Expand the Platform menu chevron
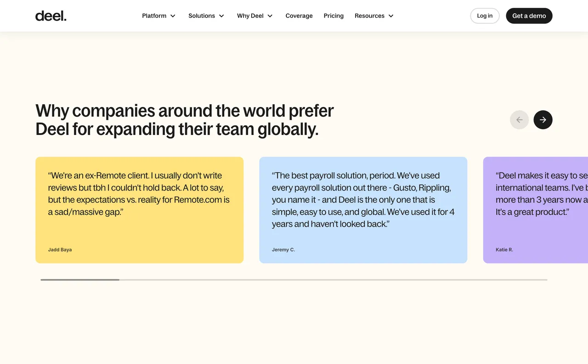588x364 pixels. click(173, 16)
